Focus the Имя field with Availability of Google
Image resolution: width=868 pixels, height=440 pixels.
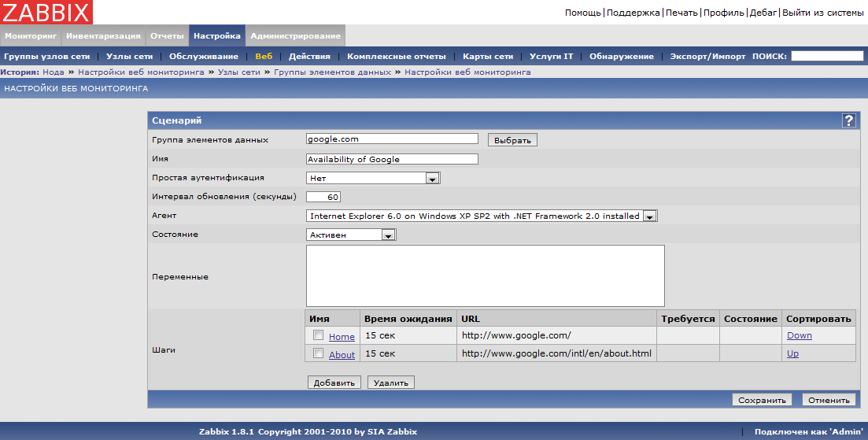click(x=392, y=159)
